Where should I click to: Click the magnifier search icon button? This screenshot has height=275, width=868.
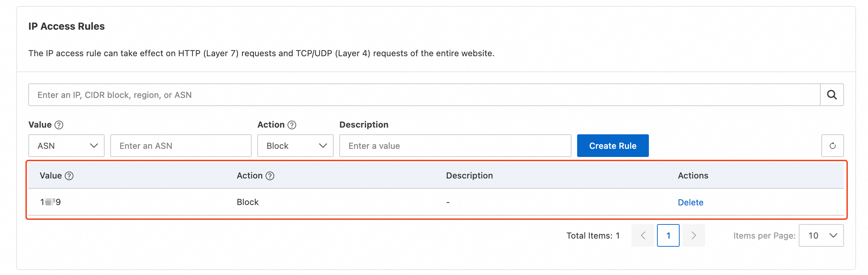(x=832, y=95)
